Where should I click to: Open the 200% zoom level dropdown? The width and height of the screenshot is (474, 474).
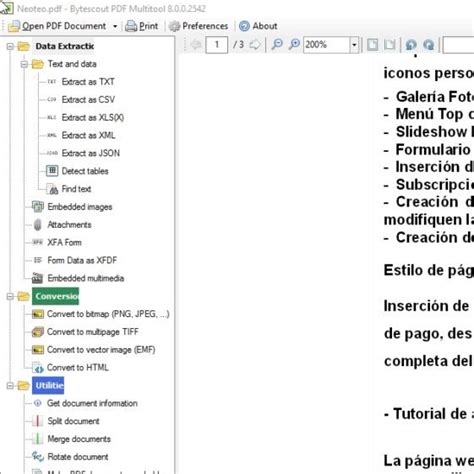pyautogui.click(x=354, y=45)
